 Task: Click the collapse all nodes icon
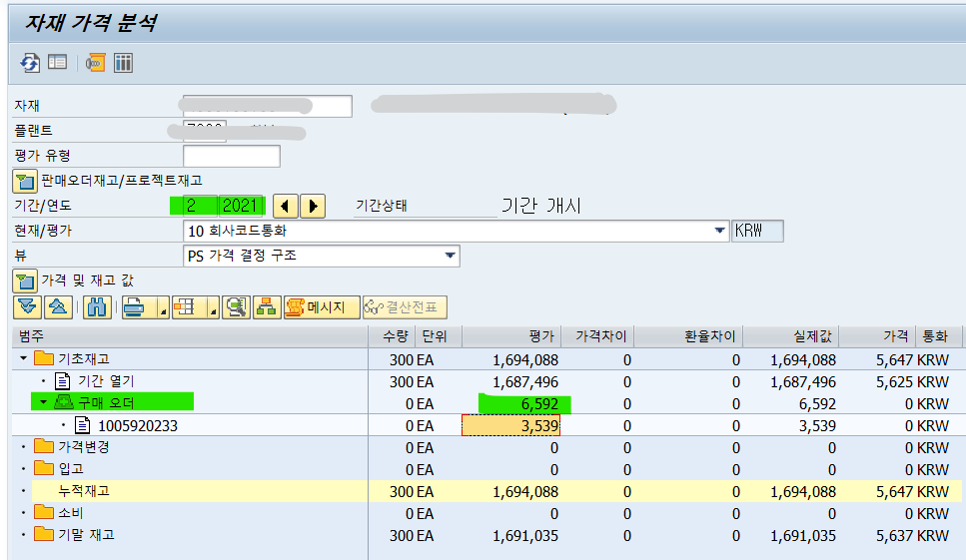click(x=58, y=307)
